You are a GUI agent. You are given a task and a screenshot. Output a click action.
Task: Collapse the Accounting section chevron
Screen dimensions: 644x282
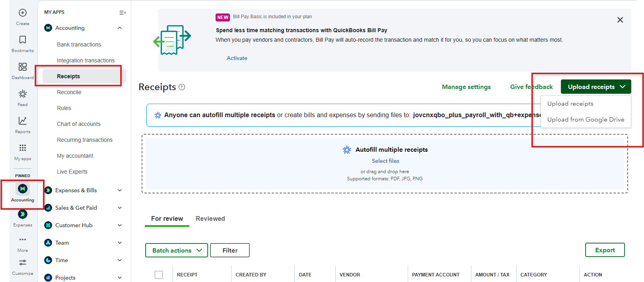point(120,28)
